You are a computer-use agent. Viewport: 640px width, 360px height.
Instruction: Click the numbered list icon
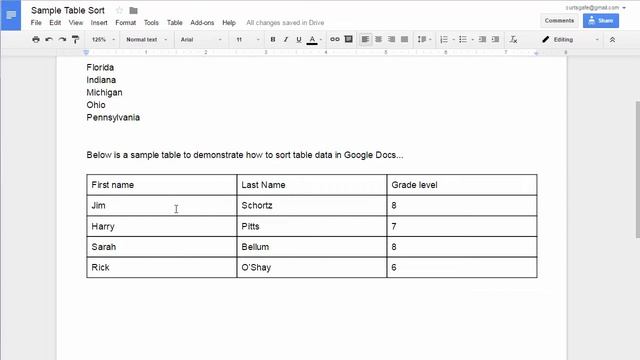click(444, 40)
